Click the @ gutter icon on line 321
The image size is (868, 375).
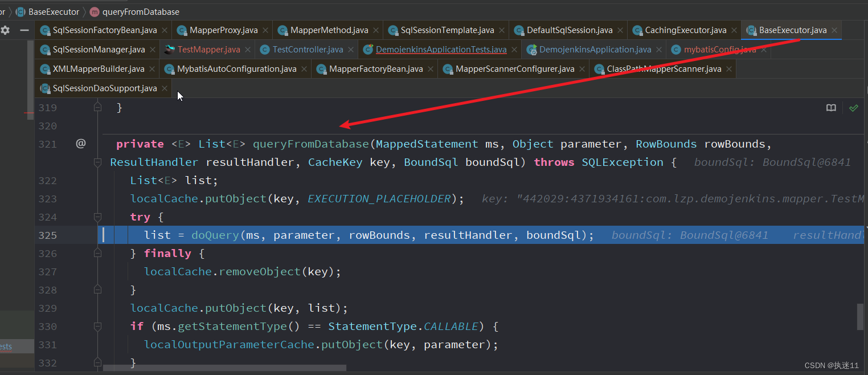coord(80,144)
